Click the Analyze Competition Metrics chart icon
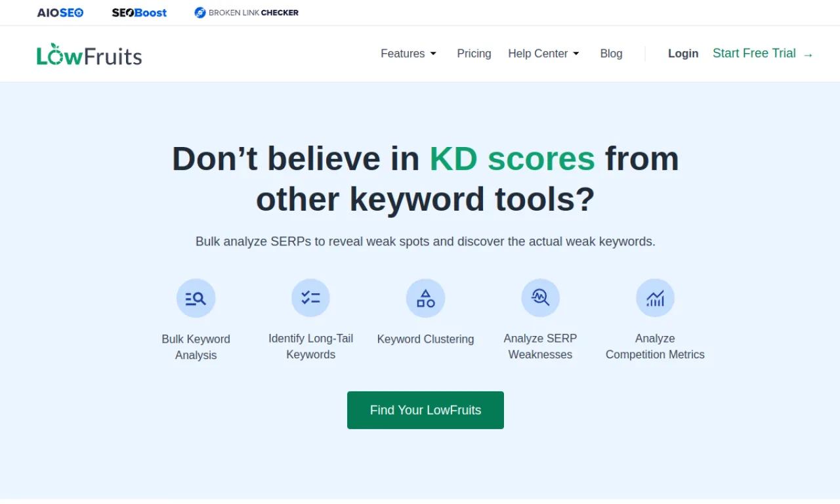 [655, 298]
